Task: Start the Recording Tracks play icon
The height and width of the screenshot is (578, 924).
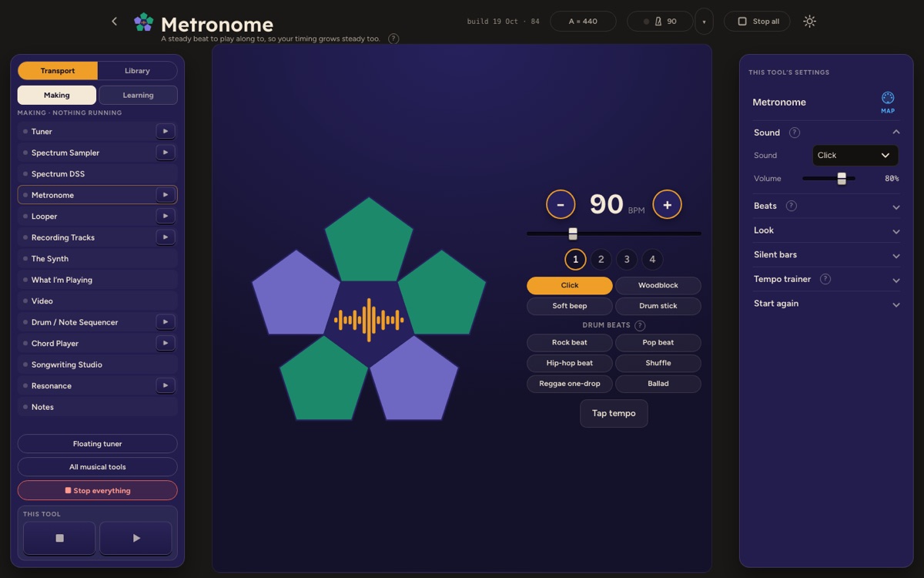Action: (x=166, y=237)
